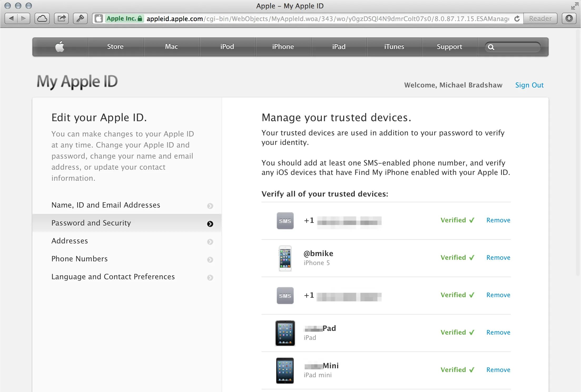The width and height of the screenshot is (581, 392).
Task: Click the green Apple Inc. certificate badge
Action: pos(124,18)
